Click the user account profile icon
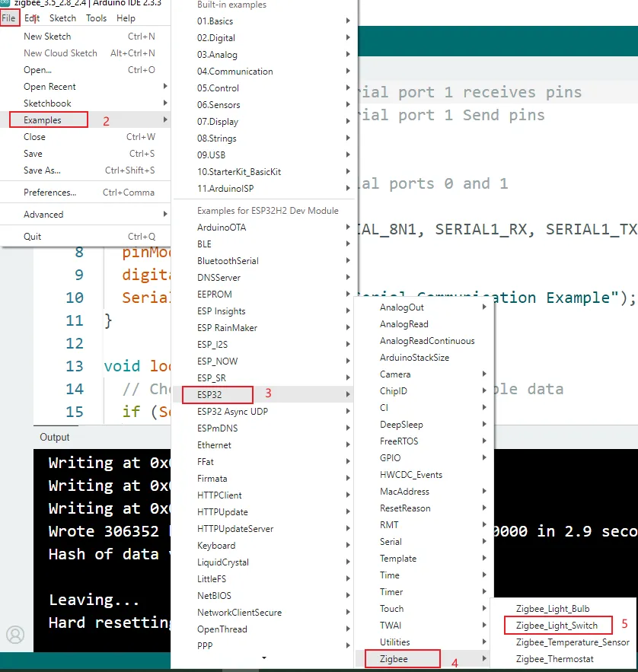638x672 pixels. click(x=15, y=634)
